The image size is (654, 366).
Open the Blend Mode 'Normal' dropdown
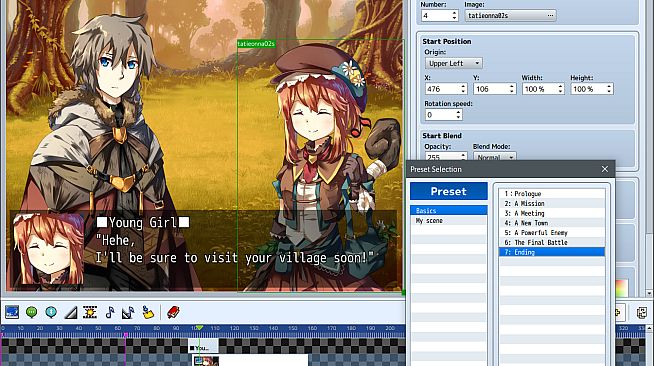495,157
